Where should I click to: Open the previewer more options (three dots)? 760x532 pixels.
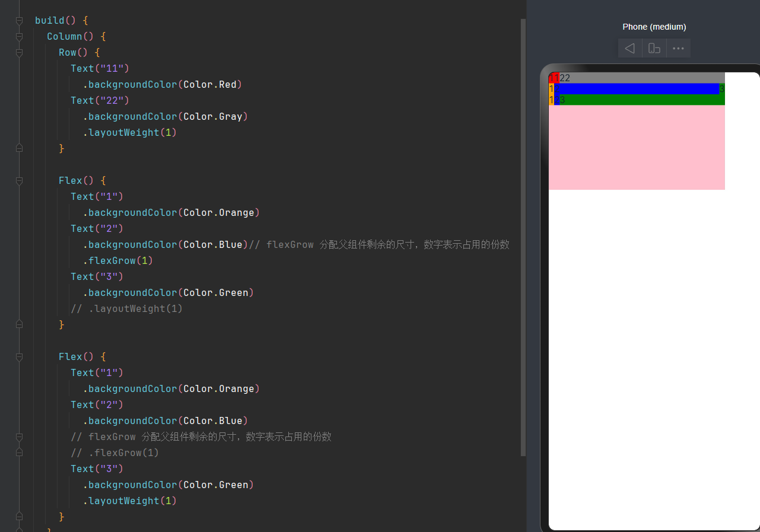click(x=678, y=48)
